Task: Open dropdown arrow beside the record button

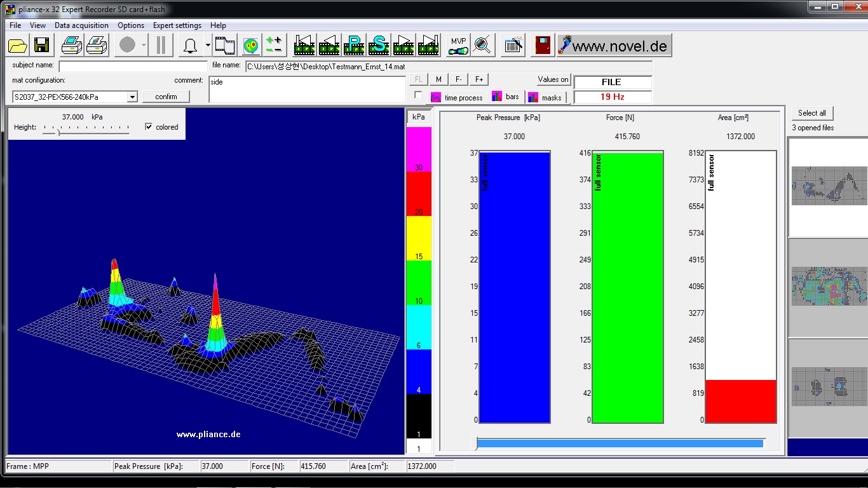Action: tap(144, 45)
